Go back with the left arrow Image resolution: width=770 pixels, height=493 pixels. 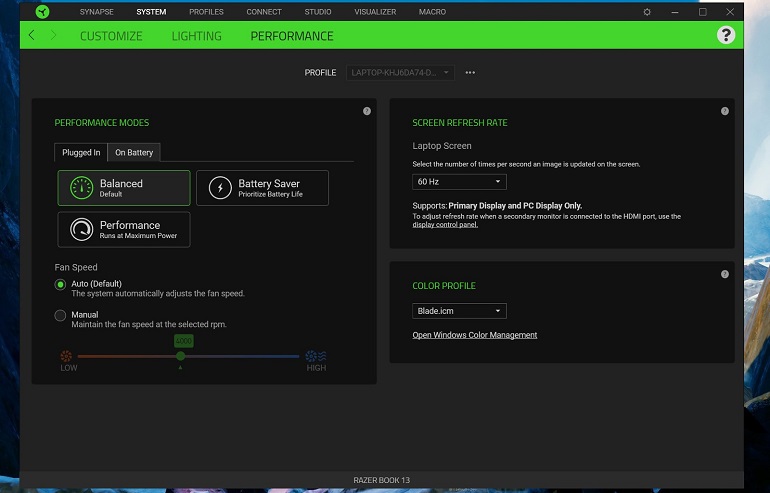tap(31, 35)
